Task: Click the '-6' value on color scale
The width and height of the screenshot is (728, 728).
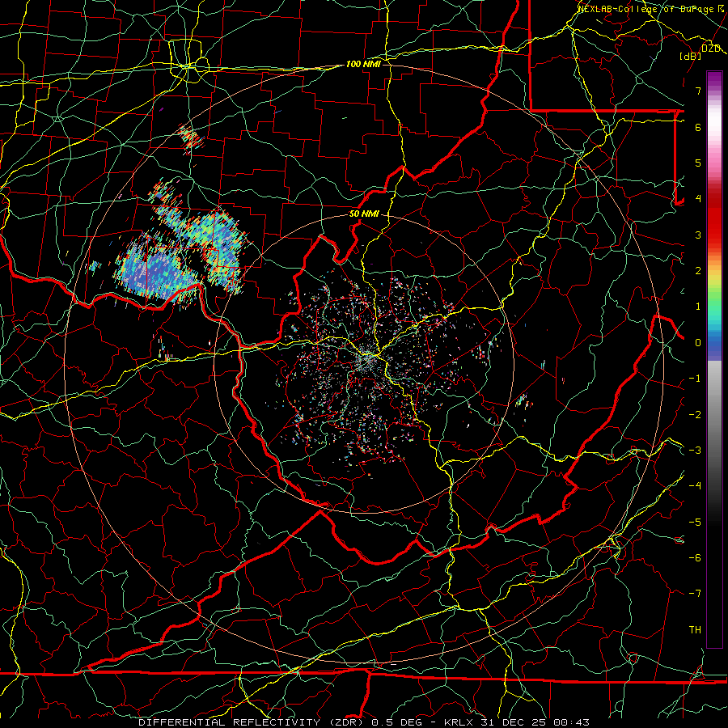Action: (695, 558)
